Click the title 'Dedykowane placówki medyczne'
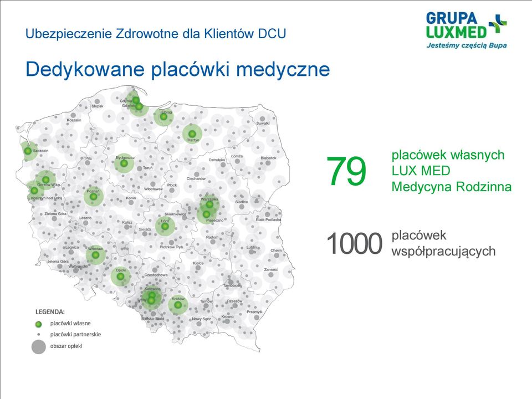This screenshot has height=399, width=532. [x=178, y=69]
